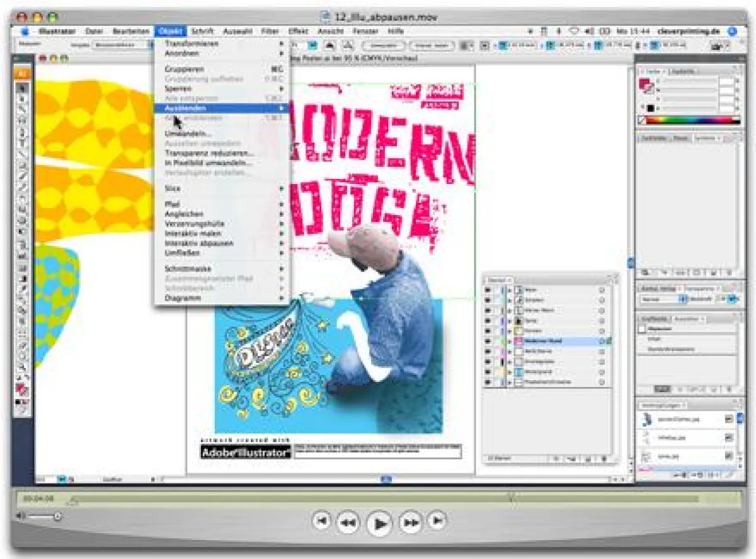This screenshot has height=559, width=756.
Task: Click Umwandeln... in the Objekt menu
Action: pos(188,134)
